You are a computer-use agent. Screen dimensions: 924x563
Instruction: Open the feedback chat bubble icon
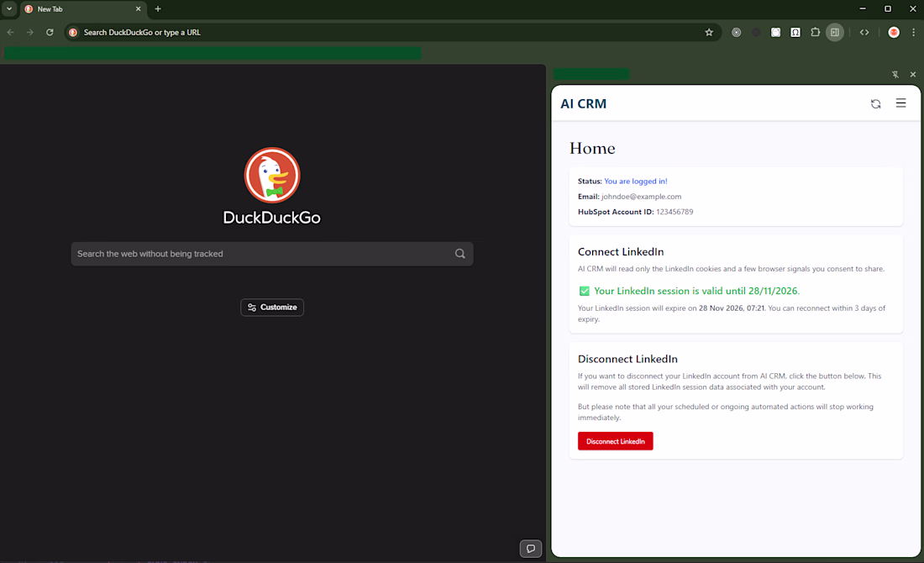[530, 548]
